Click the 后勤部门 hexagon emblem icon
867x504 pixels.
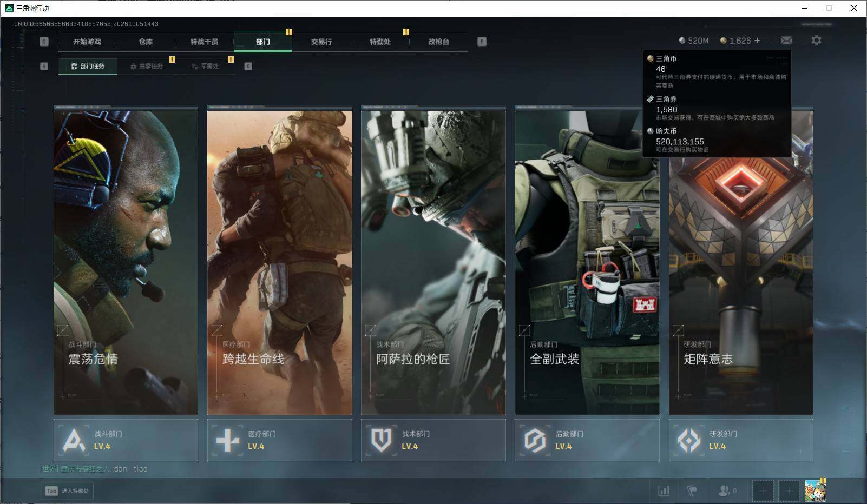535,440
